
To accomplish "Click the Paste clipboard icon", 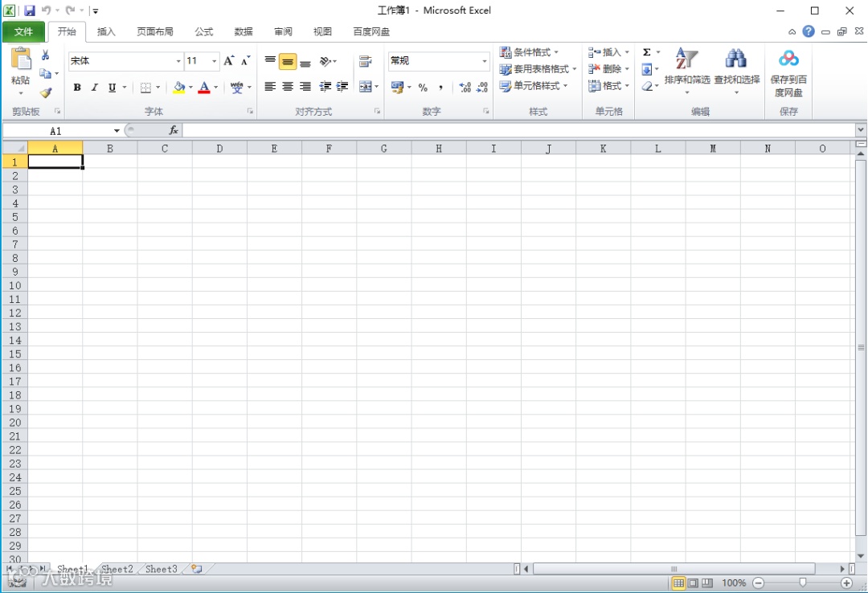I will coord(21,59).
